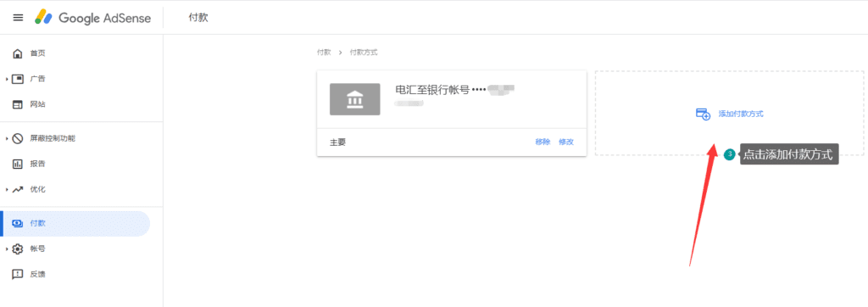Click the blocking icon beside 屏蔽控制功能

pos(18,138)
